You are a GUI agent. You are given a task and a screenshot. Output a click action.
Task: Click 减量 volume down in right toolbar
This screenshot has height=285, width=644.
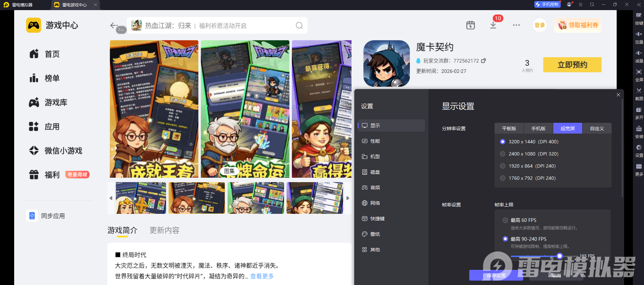pyautogui.click(x=639, y=57)
